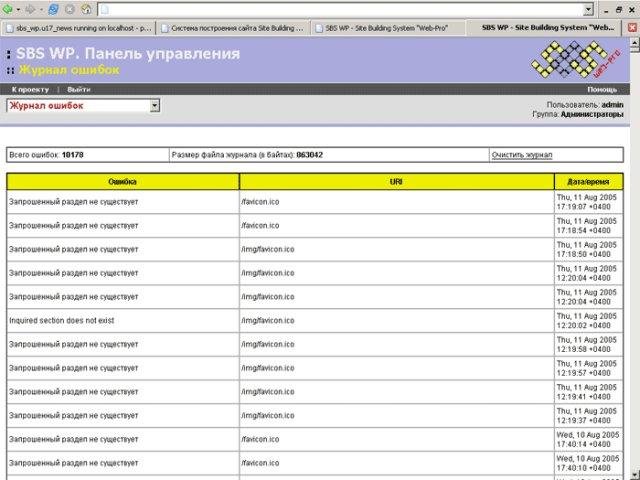Click the 'Выйти' logout menu item
Screen dimensions: 640x480
[79, 89]
